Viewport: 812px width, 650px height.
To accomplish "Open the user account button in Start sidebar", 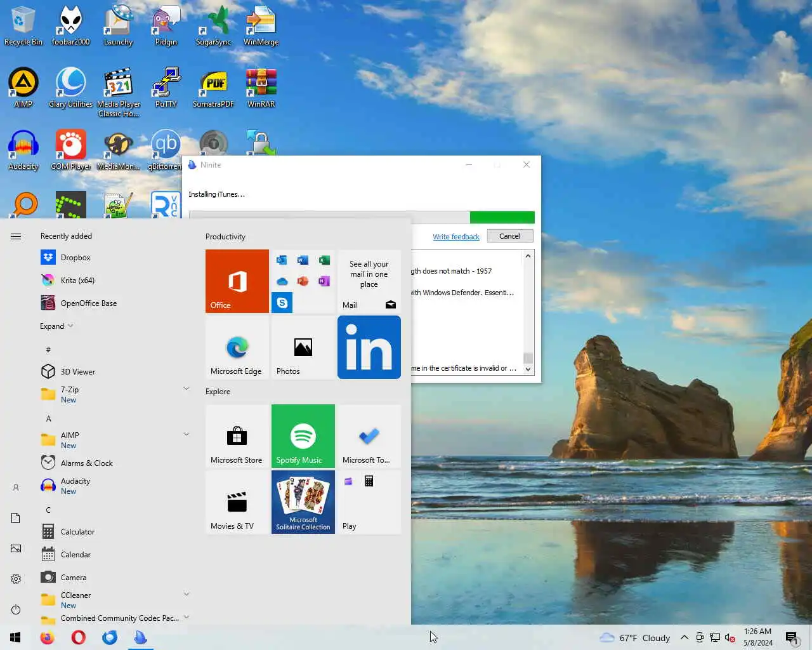I will [x=16, y=487].
